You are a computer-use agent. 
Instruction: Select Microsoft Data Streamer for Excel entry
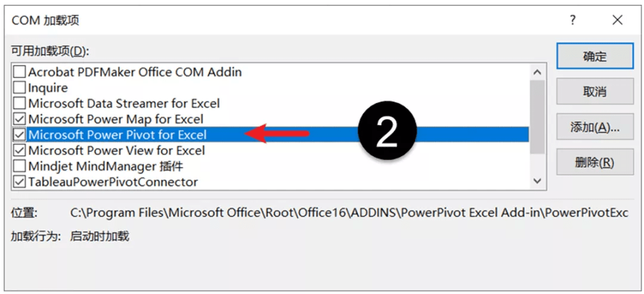(124, 103)
